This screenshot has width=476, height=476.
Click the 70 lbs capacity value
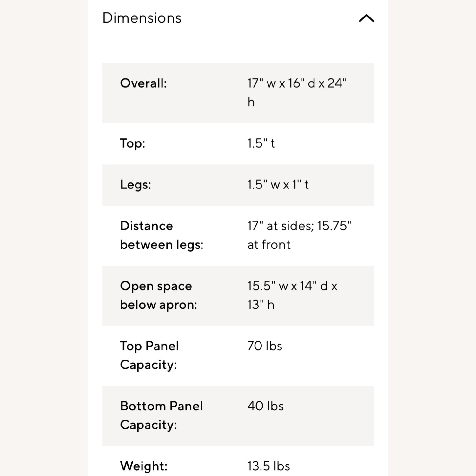pos(265,346)
